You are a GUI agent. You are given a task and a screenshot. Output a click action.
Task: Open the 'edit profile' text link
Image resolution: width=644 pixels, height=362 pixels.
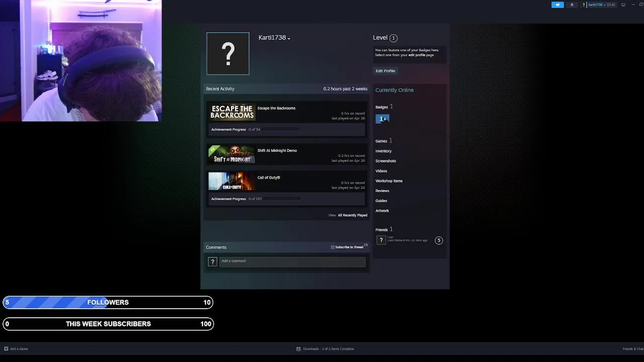click(x=417, y=55)
